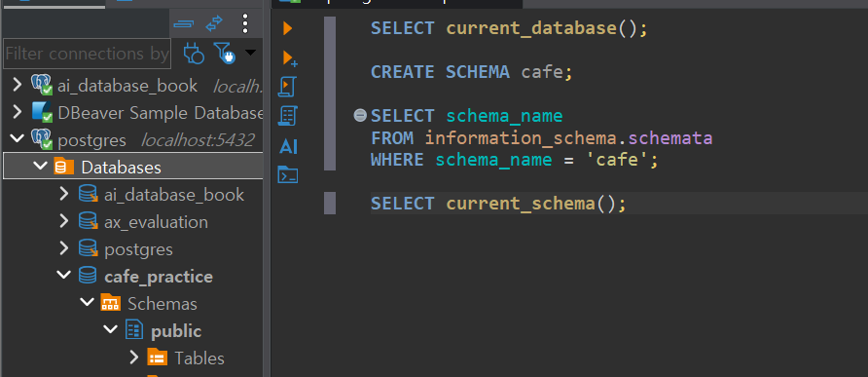The image size is (868, 377).
Task: Select the Tables folder
Action: [186, 358]
